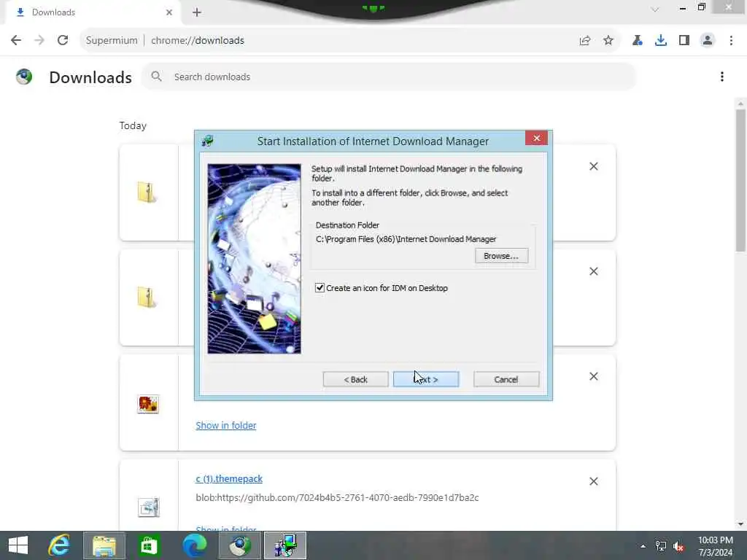Open the c (1).themepack download link
747x560 pixels.
tap(229, 478)
